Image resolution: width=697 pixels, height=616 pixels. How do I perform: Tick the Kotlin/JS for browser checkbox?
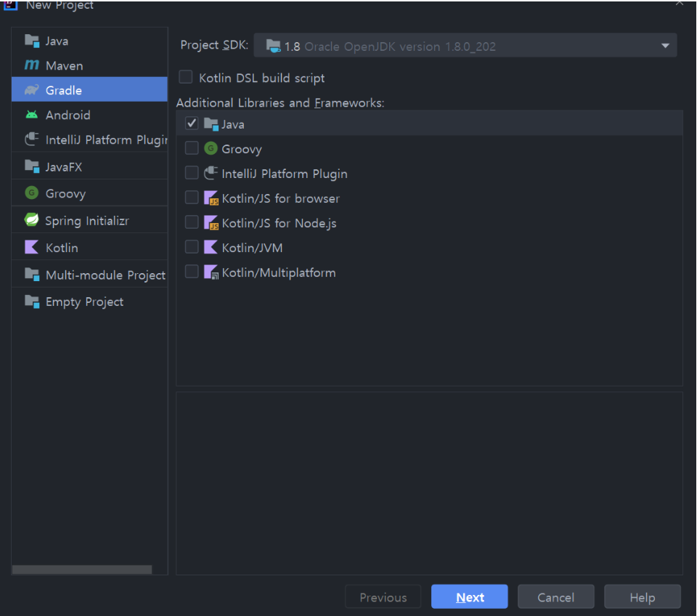point(192,197)
